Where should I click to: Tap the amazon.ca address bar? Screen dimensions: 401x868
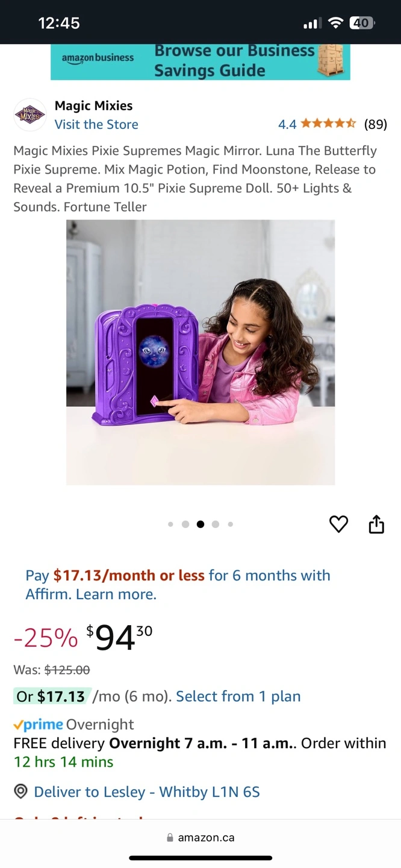200,837
